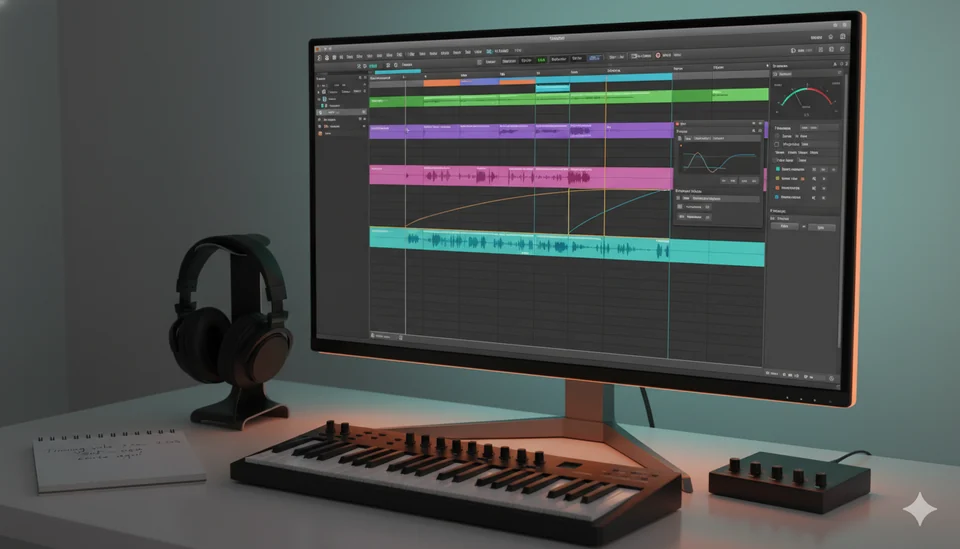The image size is (960, 549).
Task: Expand the header row above the gauge meter
Action: 808,74
